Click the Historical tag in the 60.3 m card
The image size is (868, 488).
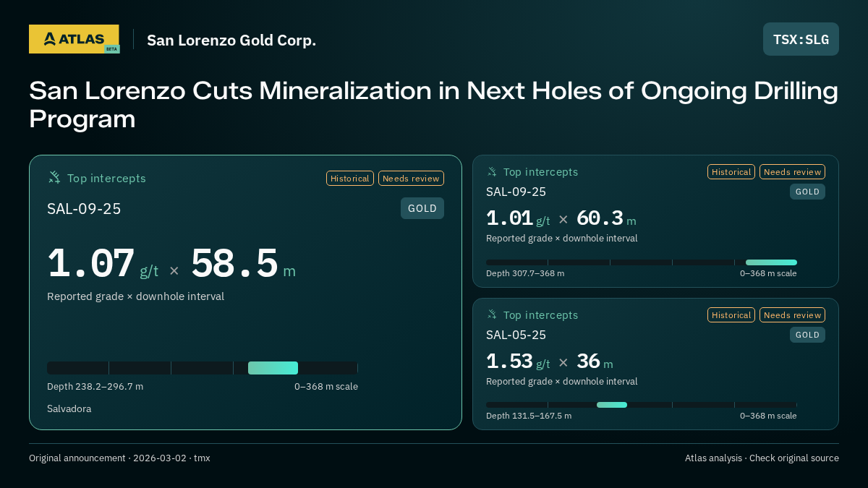[x=731, y=172]
